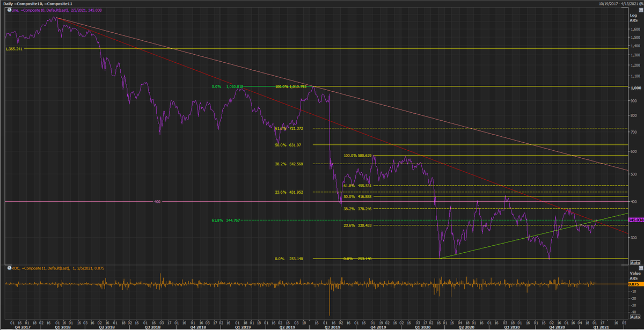Image resolution: width=644 pixels, height=330 pixels.
Task: Select the 100.0% 1,010.793 Fibonacci label
Action: coord(290,86)
